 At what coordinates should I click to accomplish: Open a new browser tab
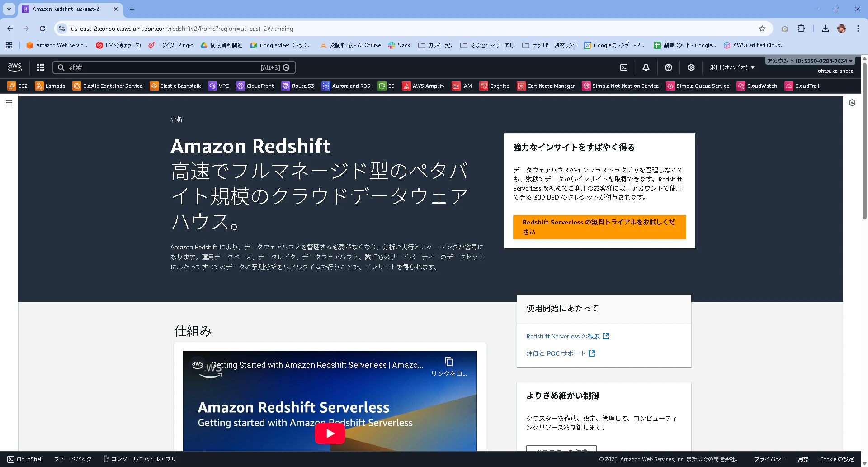[132, 9]
